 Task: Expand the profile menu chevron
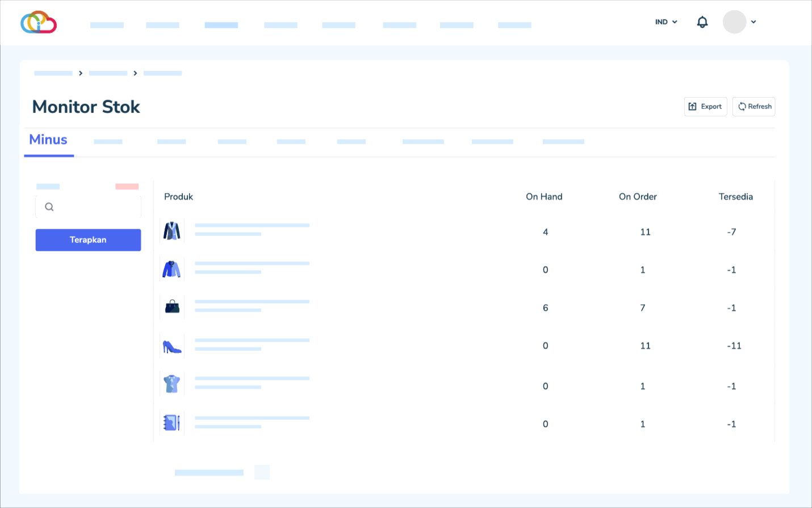point(754,22)
